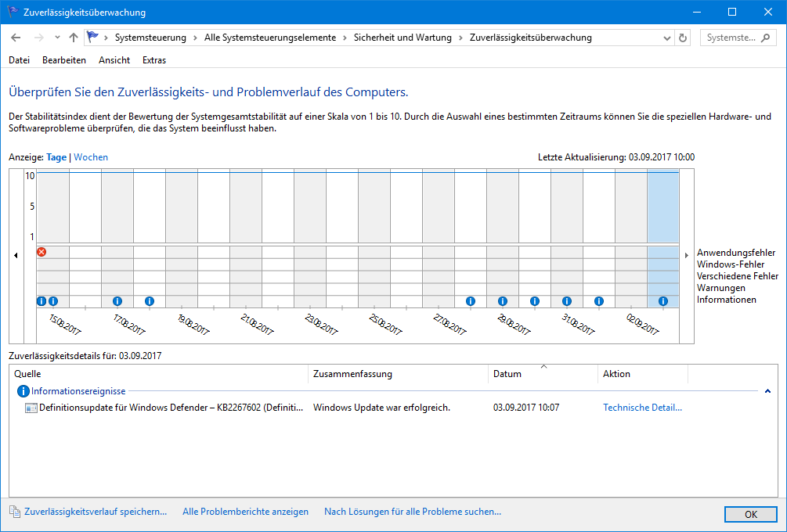Click the '03.09.2017 10:07' date cell
Screen dimensions: 787x532
click(x=526, y=408)
